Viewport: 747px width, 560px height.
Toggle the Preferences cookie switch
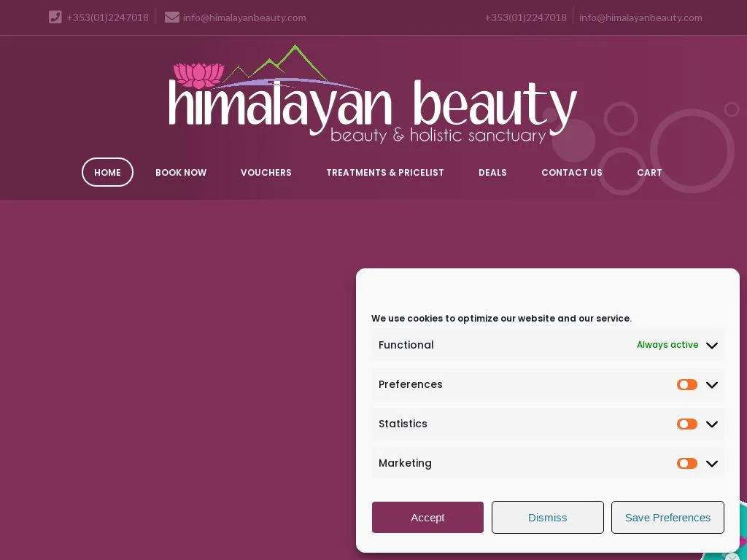tap(687, 385)
